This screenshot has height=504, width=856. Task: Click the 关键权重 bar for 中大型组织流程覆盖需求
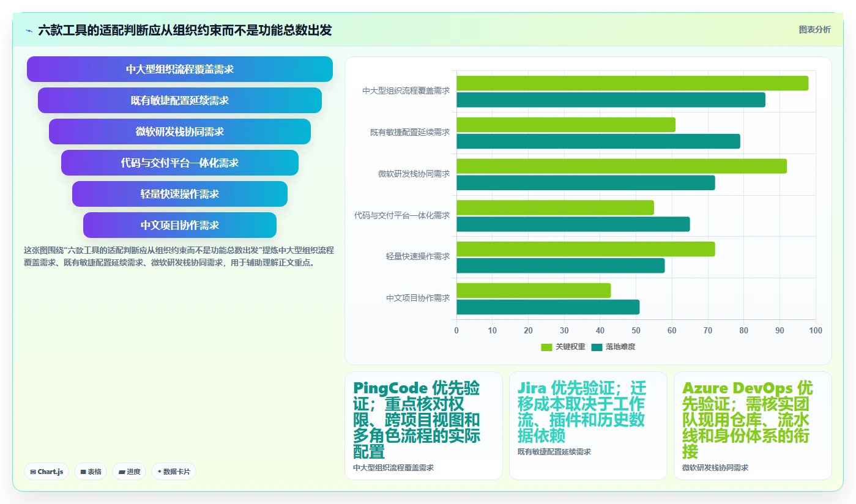point(632,83)
